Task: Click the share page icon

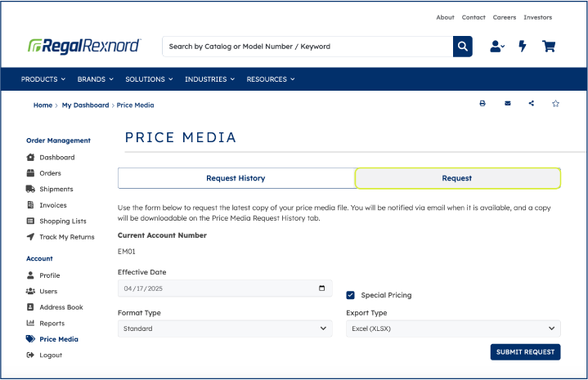Action: [532, 104]
